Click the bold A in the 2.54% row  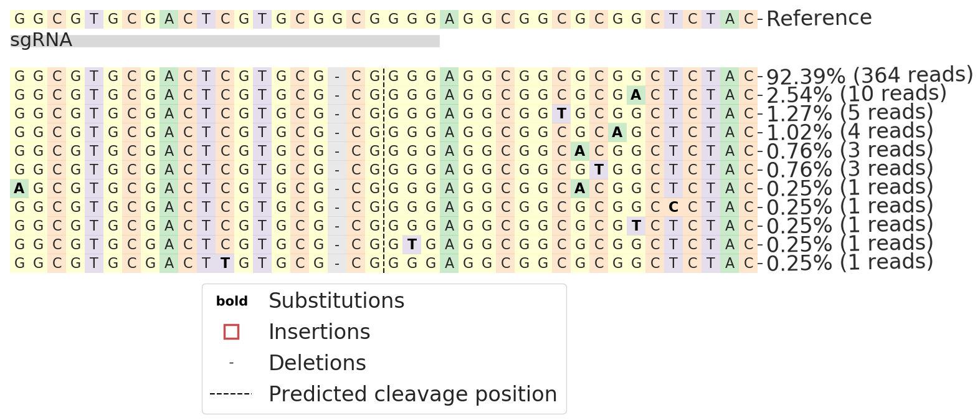[x=636, y=95]
